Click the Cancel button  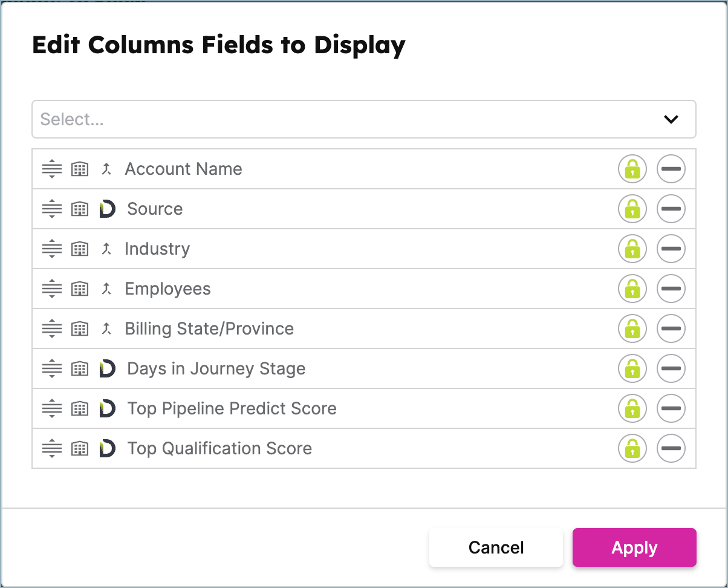point(496,547)
